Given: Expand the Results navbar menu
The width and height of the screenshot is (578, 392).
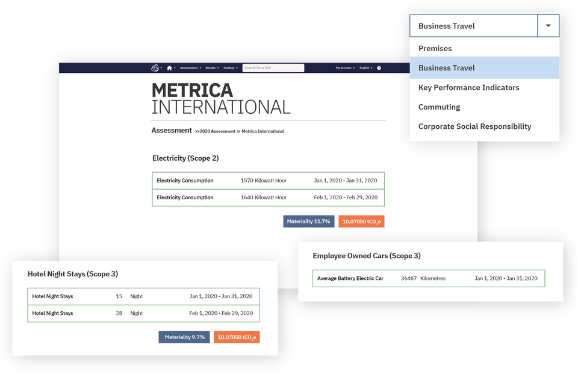Looking at the screenshot, I should (x=211, y=67).
